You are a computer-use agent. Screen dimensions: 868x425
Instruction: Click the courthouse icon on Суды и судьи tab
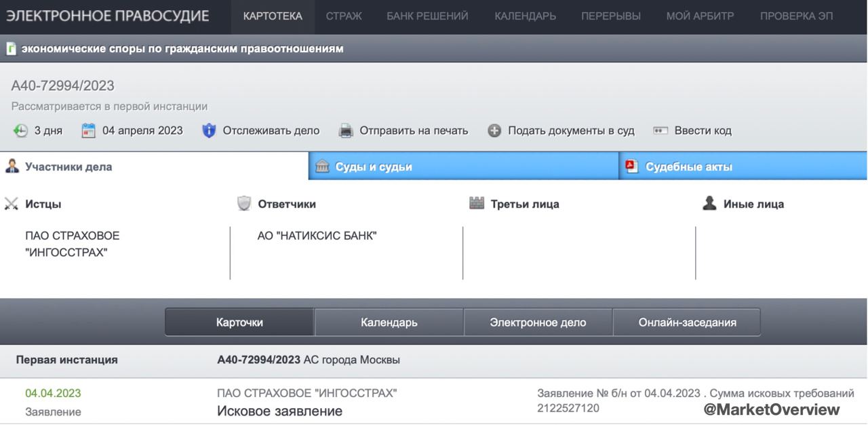tap(322, 166)
